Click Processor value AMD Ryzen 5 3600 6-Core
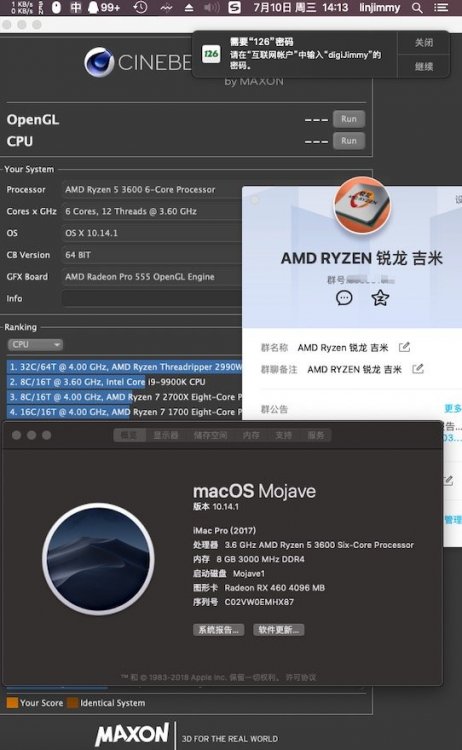Viewport: 462px width, 750px height. pyautogui.click(x=140, y=189)
